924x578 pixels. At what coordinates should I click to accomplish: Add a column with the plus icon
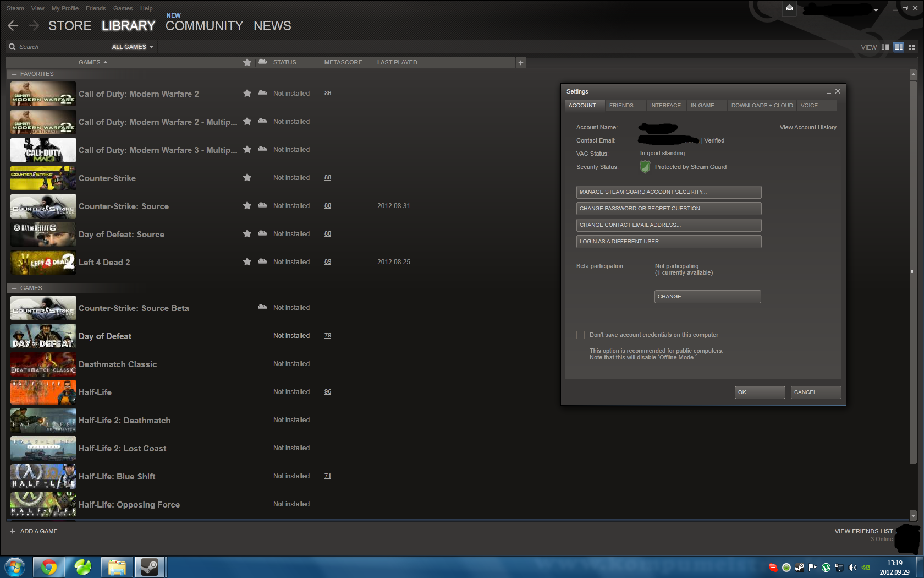[520, 63]
